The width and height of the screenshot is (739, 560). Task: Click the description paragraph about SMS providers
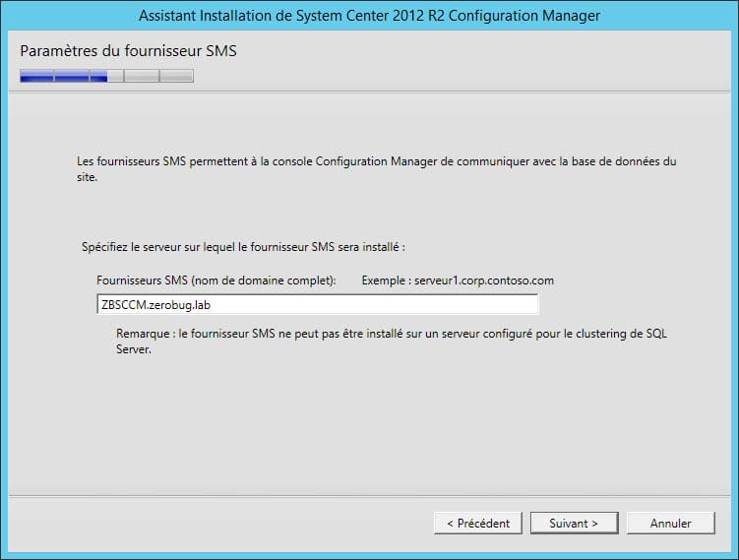(376, 169)
